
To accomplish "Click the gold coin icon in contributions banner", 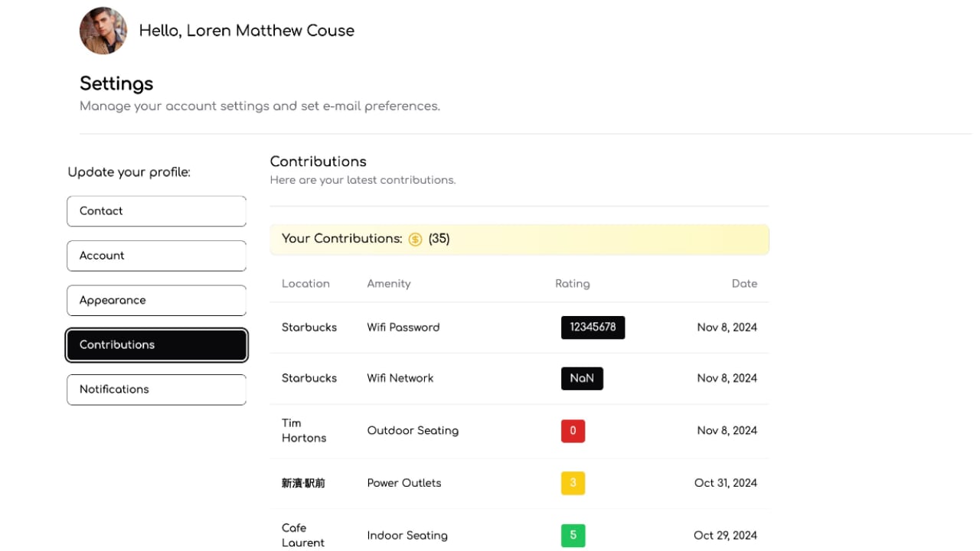I will coord(415,240).
